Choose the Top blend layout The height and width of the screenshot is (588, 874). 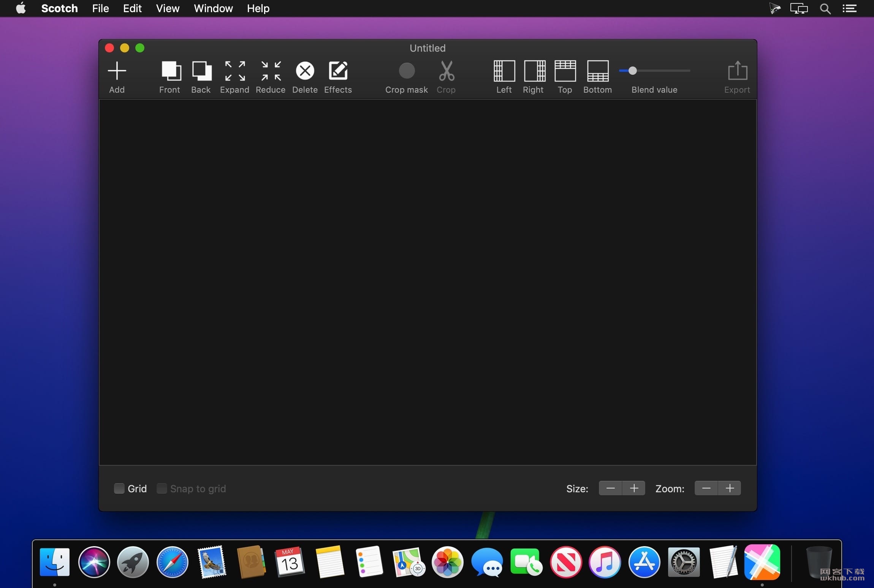point(565,71)
